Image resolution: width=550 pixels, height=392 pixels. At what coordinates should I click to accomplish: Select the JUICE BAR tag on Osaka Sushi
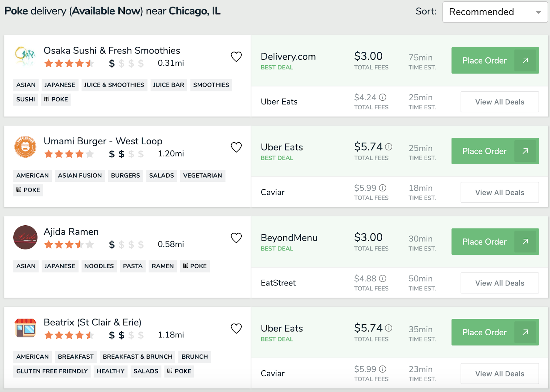tap(168, 85)
